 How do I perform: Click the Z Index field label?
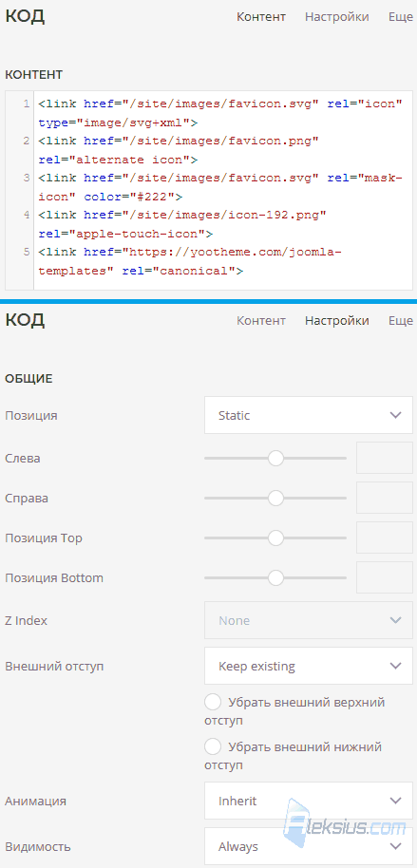(26, 620)
